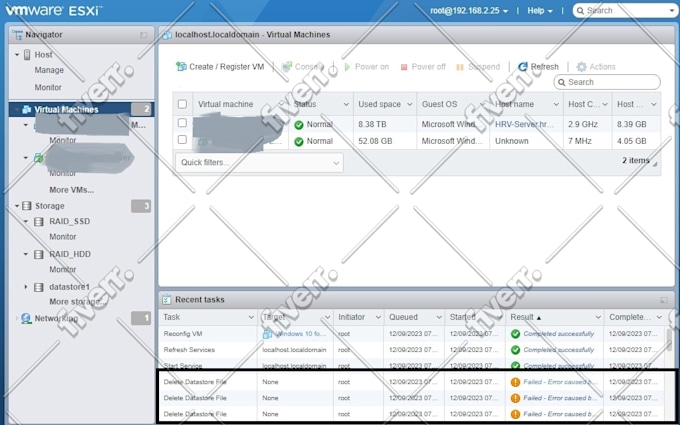Collapse the Host tree node
This screenshot has height=425, width=680.
(17, 55)
